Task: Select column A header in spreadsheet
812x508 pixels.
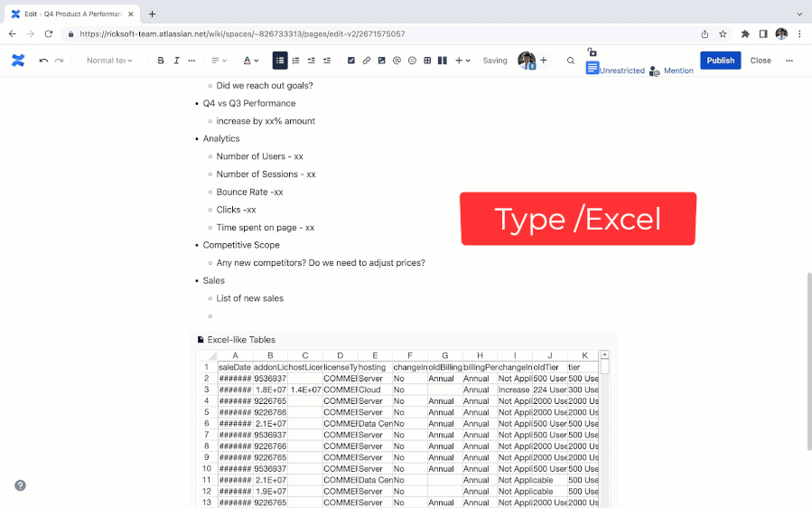Action: point(235,355)
